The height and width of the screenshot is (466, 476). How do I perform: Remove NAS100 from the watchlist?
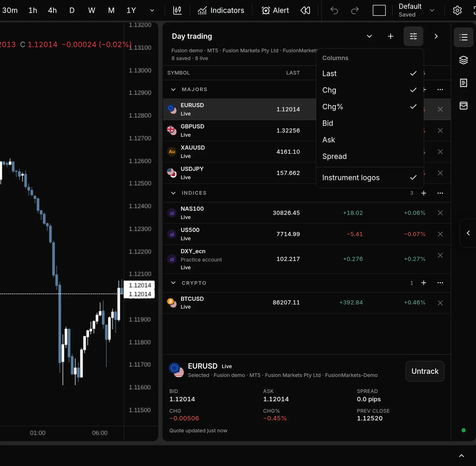(x=440, y=213)
